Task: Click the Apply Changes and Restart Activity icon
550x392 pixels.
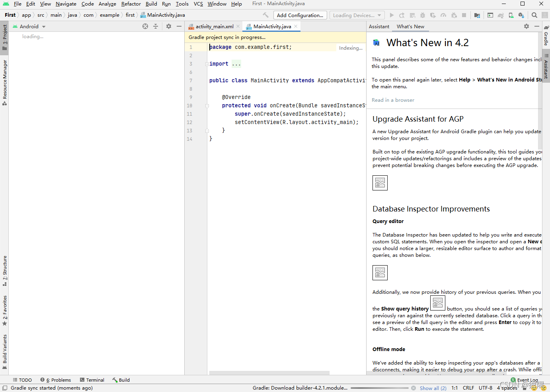Action: [402, 15]
